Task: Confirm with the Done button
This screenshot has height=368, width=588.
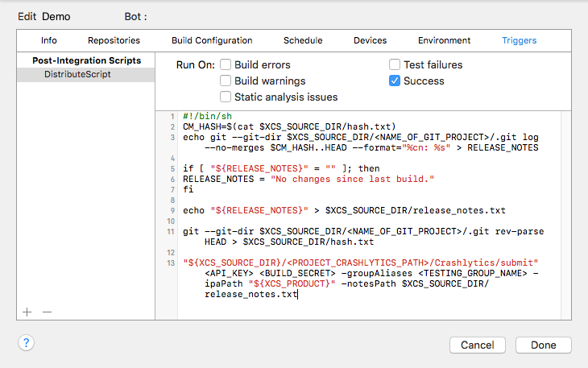Action: point(543,345)
